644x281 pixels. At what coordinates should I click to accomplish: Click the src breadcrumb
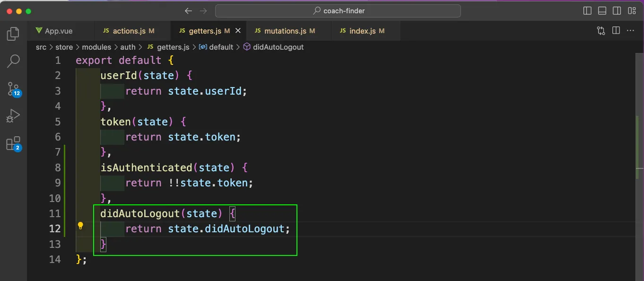(42, 47)
